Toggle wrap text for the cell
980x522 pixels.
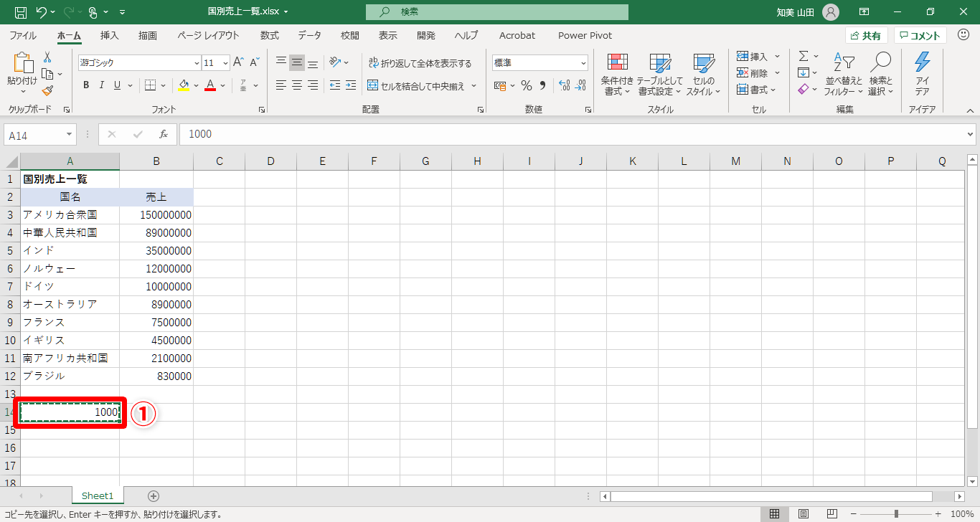pos(420,63)
